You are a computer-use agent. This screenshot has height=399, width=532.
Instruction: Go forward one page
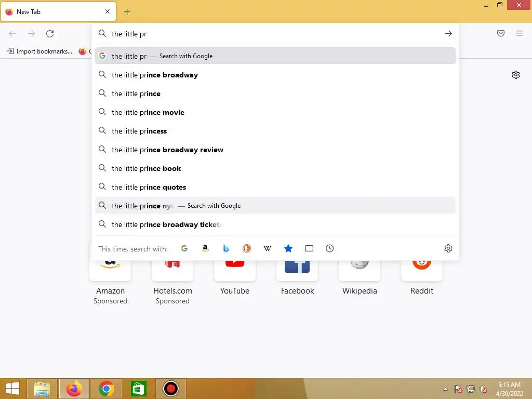click(x=31, y=34)
